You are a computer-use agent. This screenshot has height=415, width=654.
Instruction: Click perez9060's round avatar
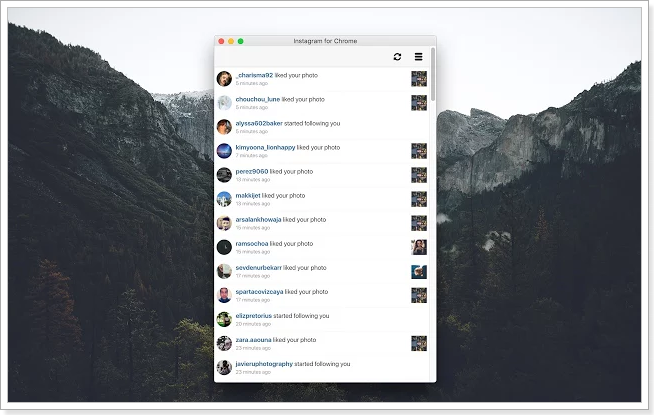click(224, 174)
